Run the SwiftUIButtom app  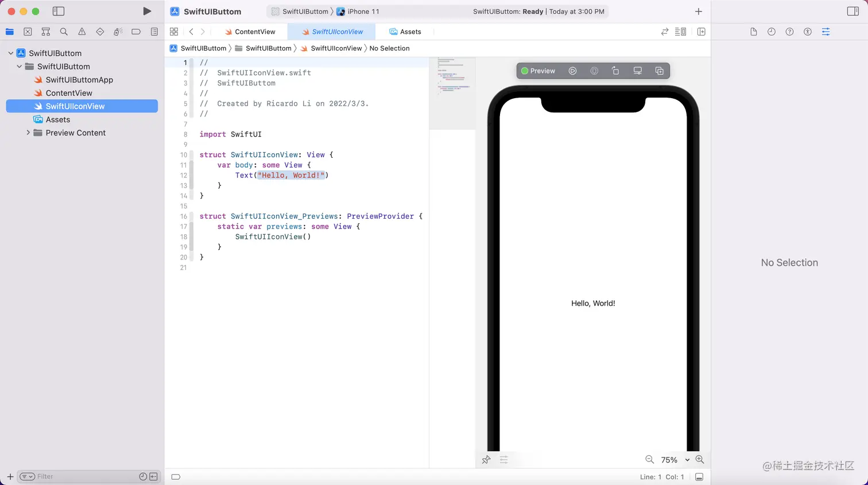click(147, 10)
